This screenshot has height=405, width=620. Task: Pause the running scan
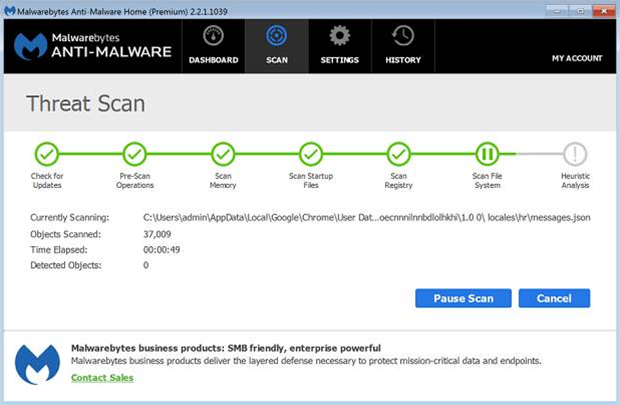(463, 298)
